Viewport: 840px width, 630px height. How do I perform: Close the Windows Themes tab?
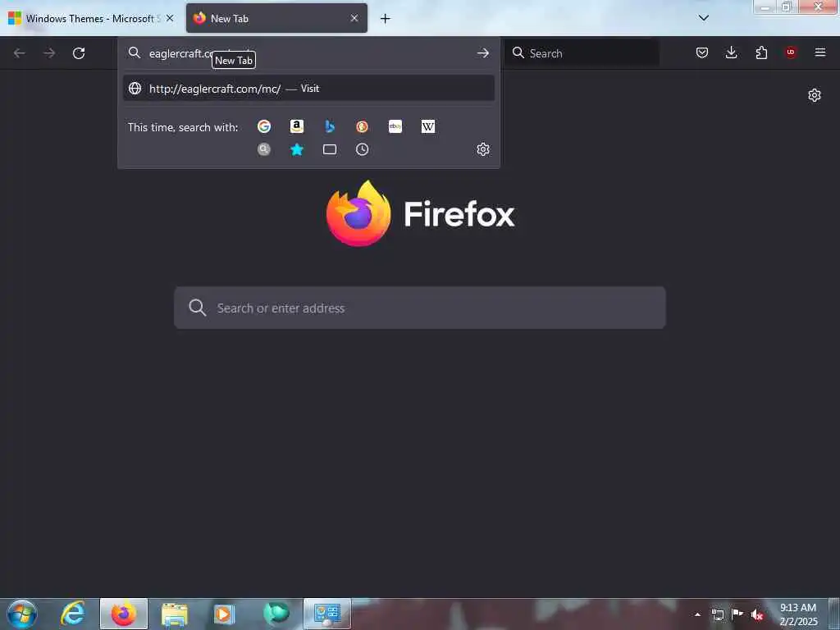point(170,18)
